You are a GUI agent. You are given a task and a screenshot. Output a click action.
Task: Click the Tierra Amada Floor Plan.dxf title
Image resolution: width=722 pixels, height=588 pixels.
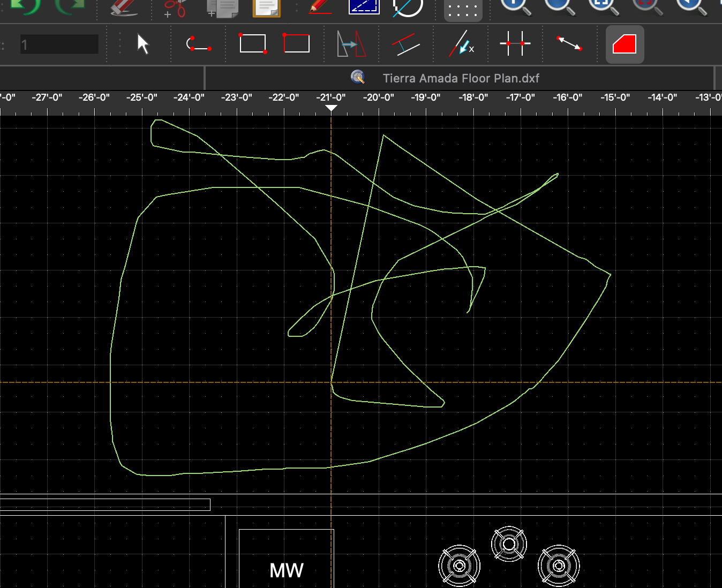click(x=461, y=78)
